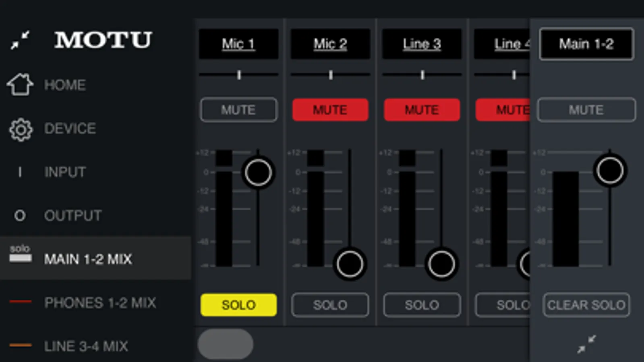Click the horizontal scrollbar thumb under the channels
The height and width of the screenshot is (362, 644).
click(x=226, y=344)
